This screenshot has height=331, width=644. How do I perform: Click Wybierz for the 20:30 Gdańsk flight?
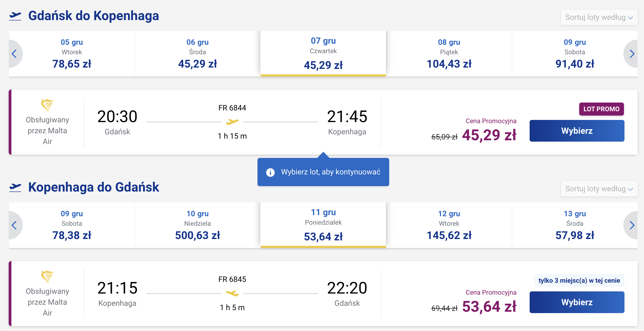click(577, 131)
